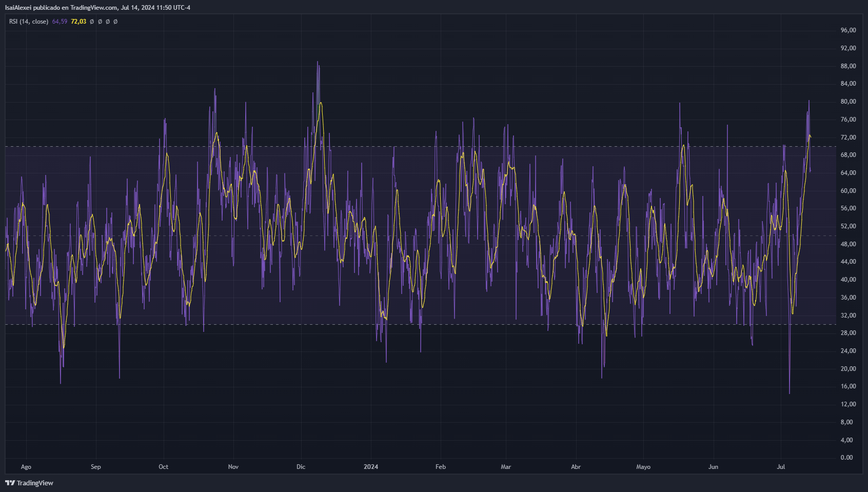Viewport: 868px width, 492px height.
Task: Click the 68,00 scale value
Action: tap(849, 155)
